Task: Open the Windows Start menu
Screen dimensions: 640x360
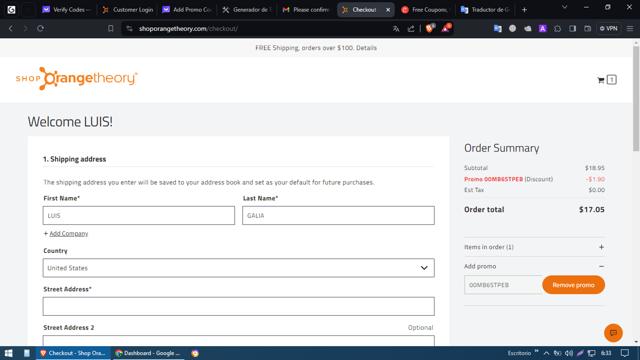Action: 8,353
